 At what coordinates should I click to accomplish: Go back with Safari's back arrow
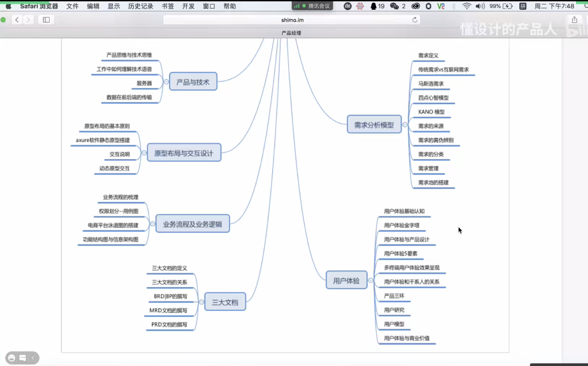tap(17, 19)
